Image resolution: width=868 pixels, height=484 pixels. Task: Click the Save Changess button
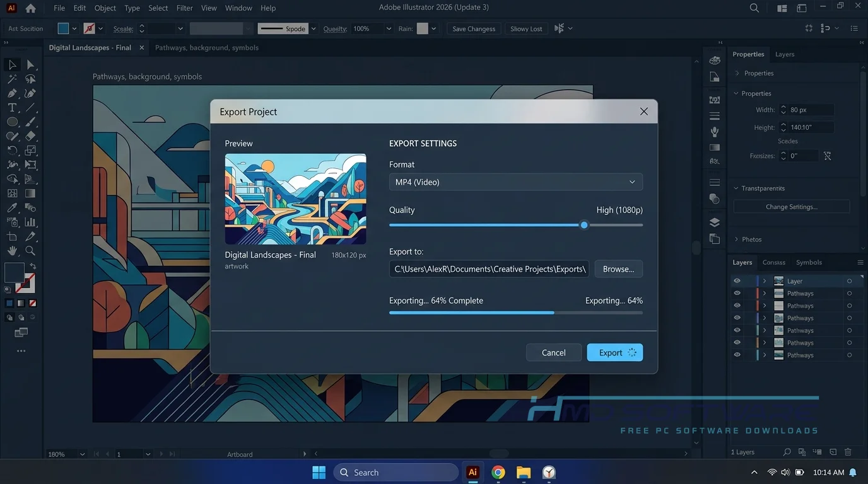pos(474,29)
